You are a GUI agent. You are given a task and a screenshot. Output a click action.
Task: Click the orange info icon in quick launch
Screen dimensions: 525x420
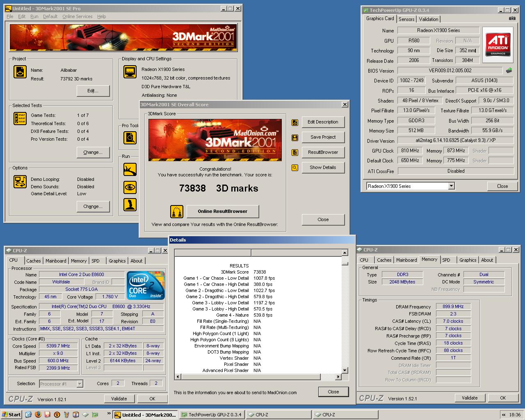click(57, 415)
